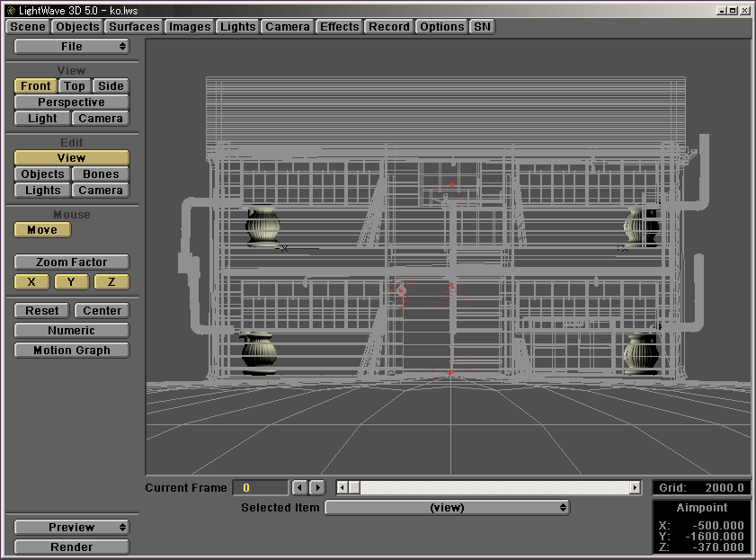The height and width of the screenshot is (560, 756).
Task: Click the frame slider handle
Action: click(354, 487)
